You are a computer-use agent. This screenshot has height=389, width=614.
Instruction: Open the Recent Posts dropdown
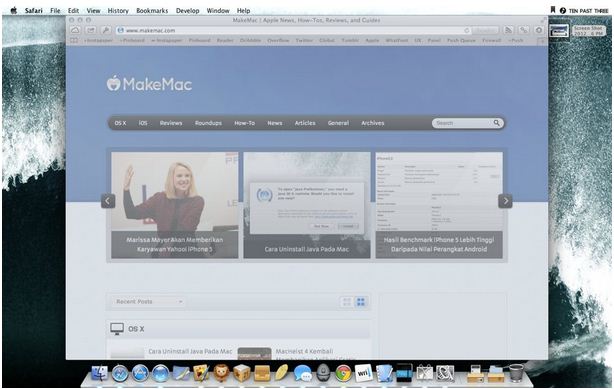click(x=149, y=302)
